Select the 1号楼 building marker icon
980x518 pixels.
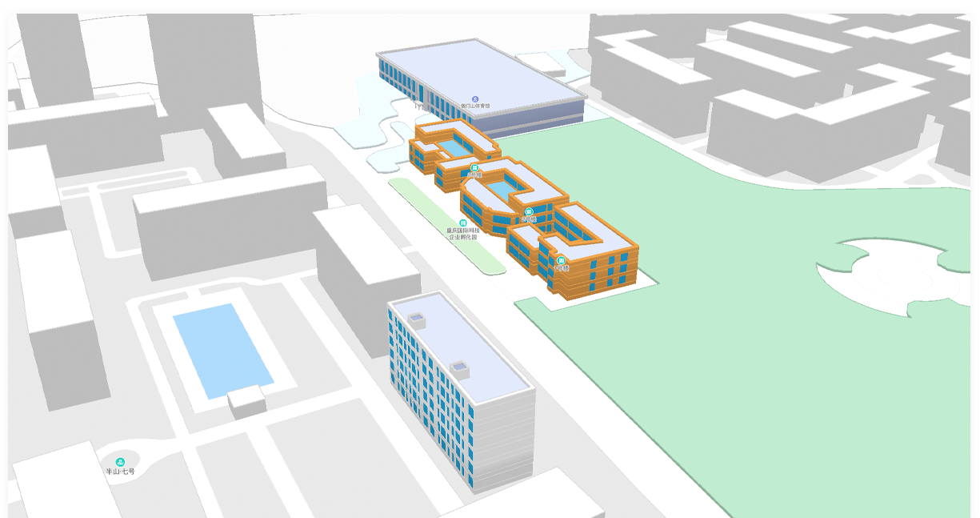(x=561, y=260)
